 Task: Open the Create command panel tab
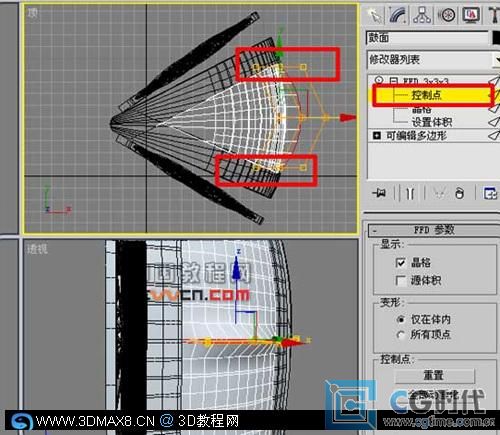pyautogui.click(x=374, y=15)
